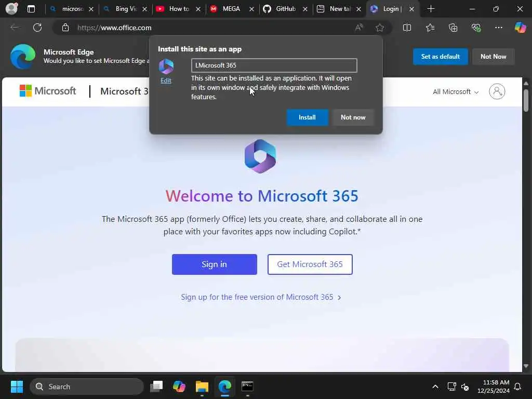Open Read aloud icon in address bar
Screen dimensions: 532x399
click(359, 28)
